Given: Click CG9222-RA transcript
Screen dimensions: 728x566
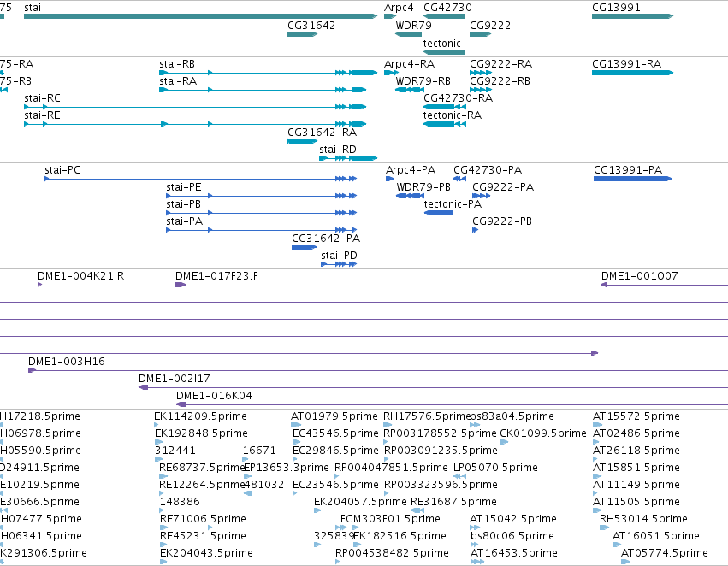Looking at the screenshot, I should 481,73.
